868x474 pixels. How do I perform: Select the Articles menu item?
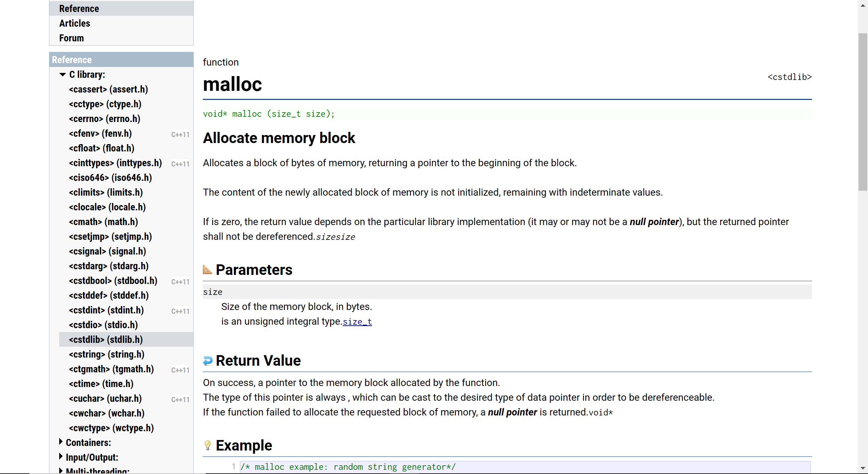click(74, 23)
